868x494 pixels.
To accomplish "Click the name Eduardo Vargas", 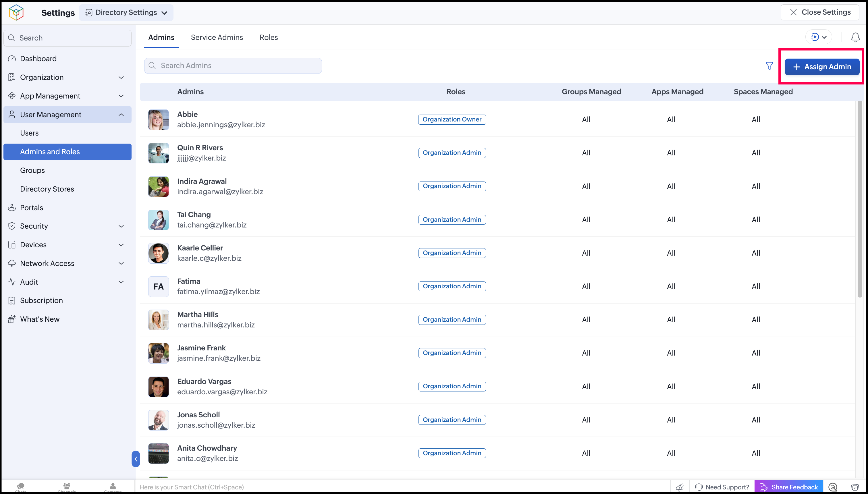I will [204, 381].
